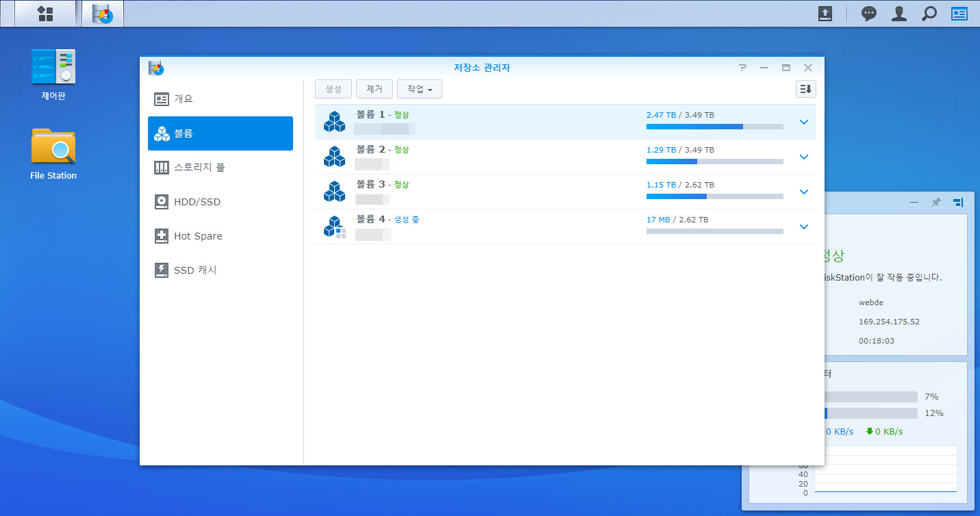Open the upload queue icon in the taskbar
The width and height of the screenshot is (980, 516).
[x=825, y=14]
